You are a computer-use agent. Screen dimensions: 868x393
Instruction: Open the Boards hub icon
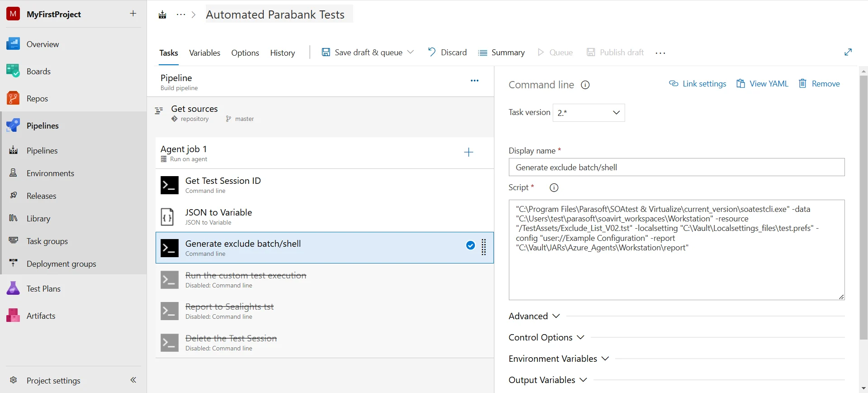click(13, 71)
